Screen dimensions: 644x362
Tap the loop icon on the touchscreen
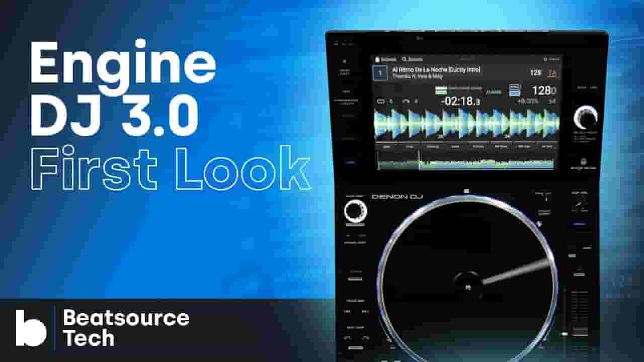pyautogui.click(x=381, y=101)
